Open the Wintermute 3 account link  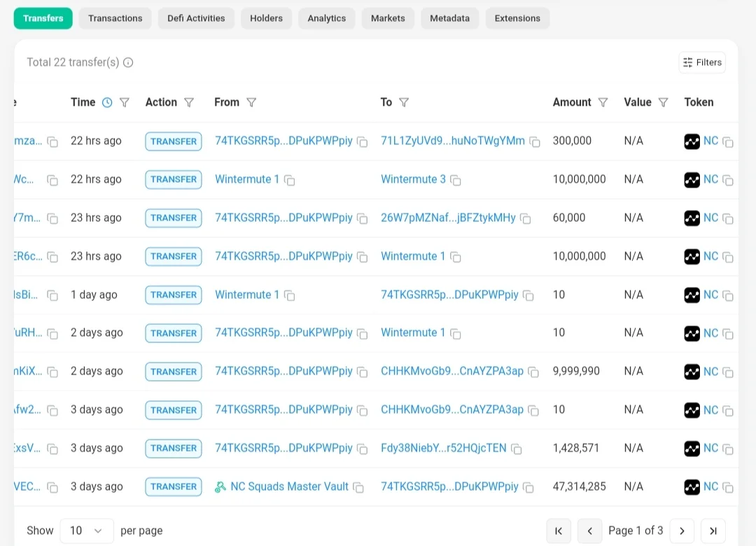point(413,179)
